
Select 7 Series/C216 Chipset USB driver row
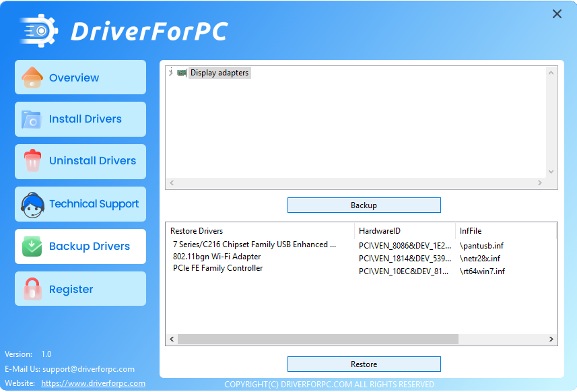tap(254, 244)
